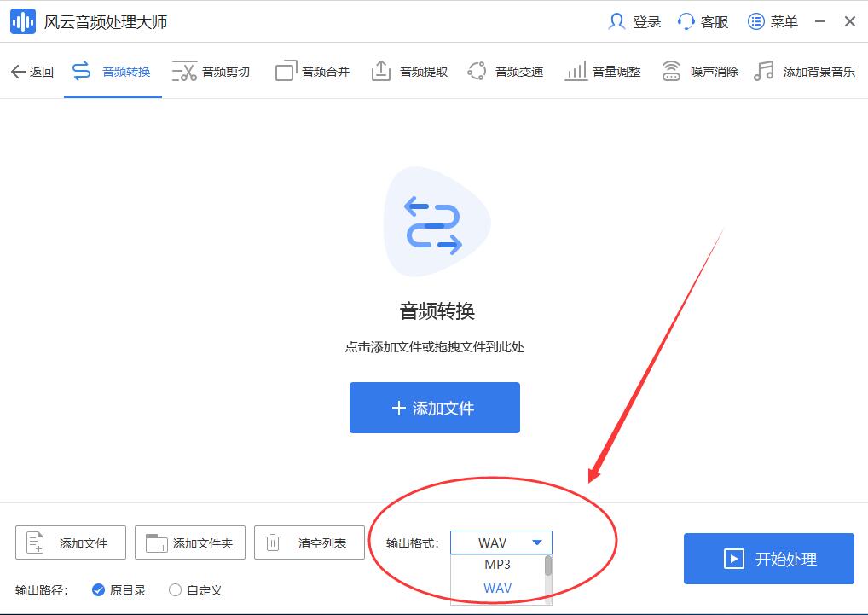Screen dimensions: 868x615
Task: Select the 音频转换 convert icon
Action: 81,72
